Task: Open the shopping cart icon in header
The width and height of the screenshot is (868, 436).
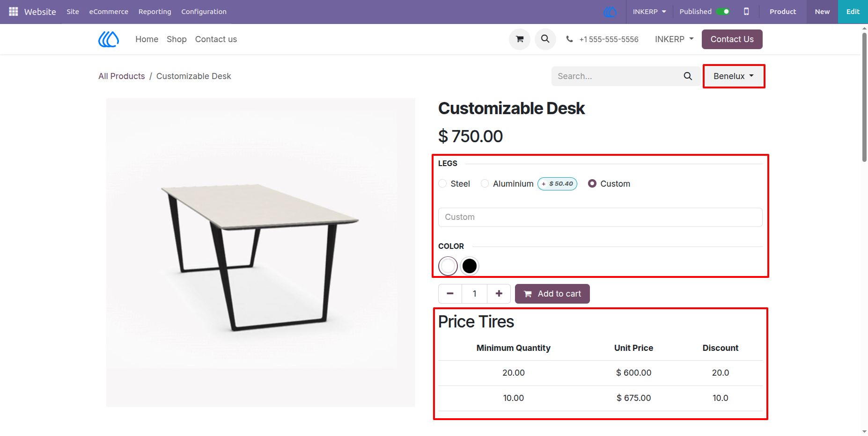Action: click(x=520, y=39)
